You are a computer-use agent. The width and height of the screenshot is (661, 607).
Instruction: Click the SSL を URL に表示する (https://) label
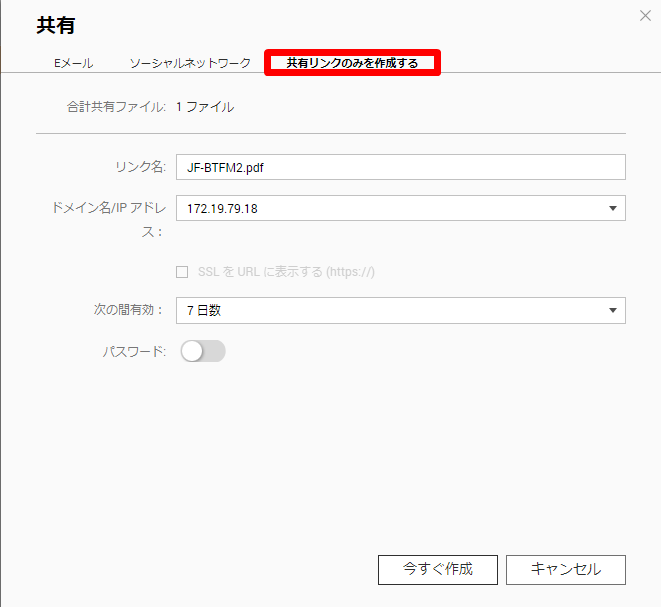click(286, 272)
